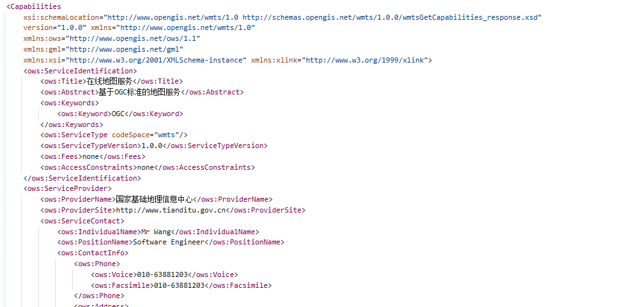Collapse the opening ows:ServiceIdentification element
Viewport: 644px width, 307px height.
tap(80, 71)
